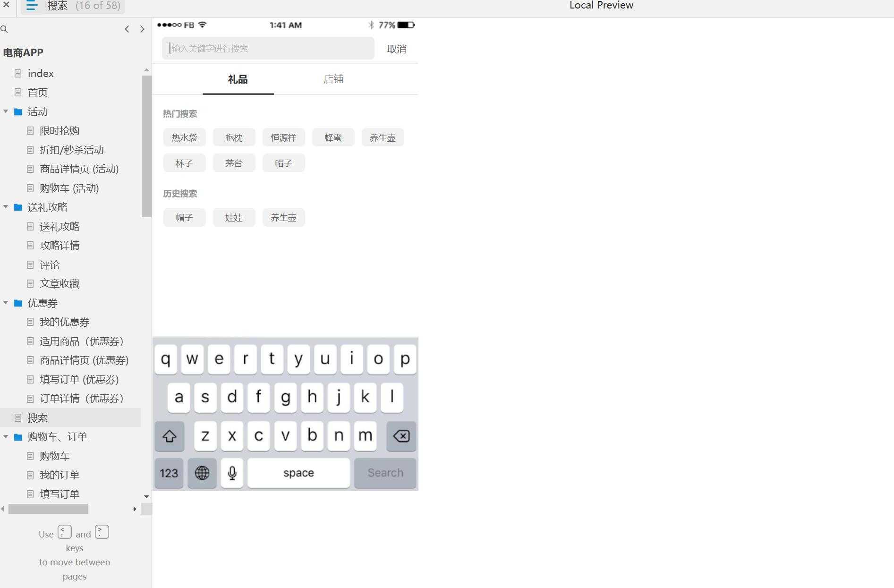Collapse the 购物车、订单 folder
Image resolution: width=894 pixels, height=588 pixels.
pos(6,436)
